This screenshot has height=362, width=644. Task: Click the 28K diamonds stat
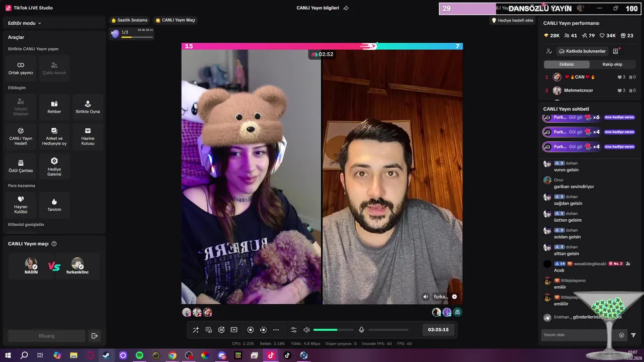(x=551, y=36)
